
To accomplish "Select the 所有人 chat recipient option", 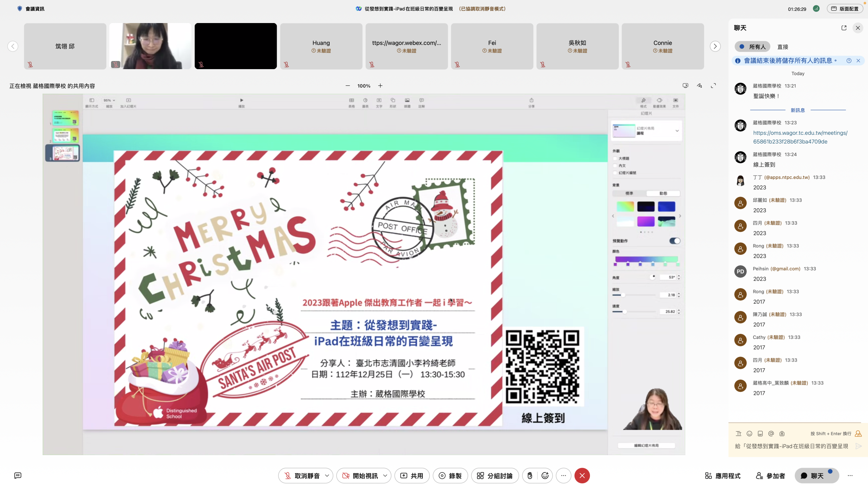I will coord(753,47).
